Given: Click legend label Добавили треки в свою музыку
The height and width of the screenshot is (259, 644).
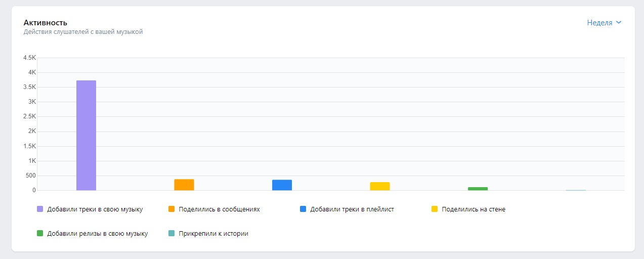Looking at the screenshot, I should point(95,209).
